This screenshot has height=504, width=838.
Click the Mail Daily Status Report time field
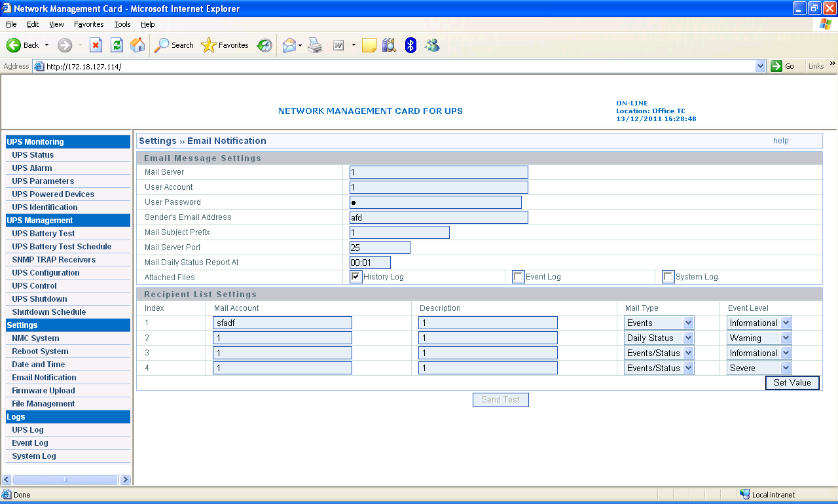click(370, 262)
